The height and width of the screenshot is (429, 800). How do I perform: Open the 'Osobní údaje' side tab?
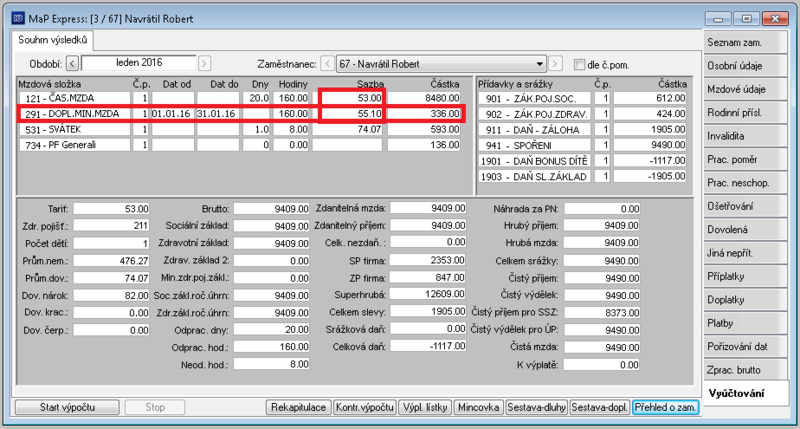pyautogui.click(x=744, y=66)
